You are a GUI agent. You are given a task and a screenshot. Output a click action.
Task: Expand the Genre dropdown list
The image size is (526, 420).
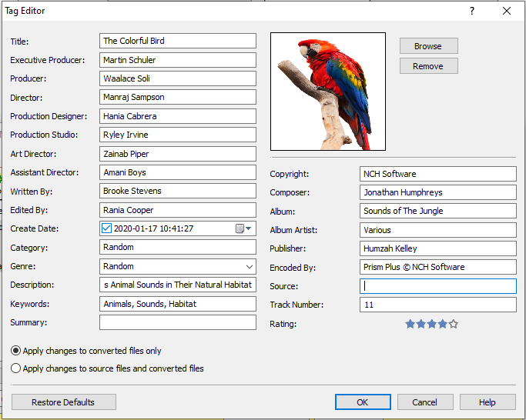(250, 266)
